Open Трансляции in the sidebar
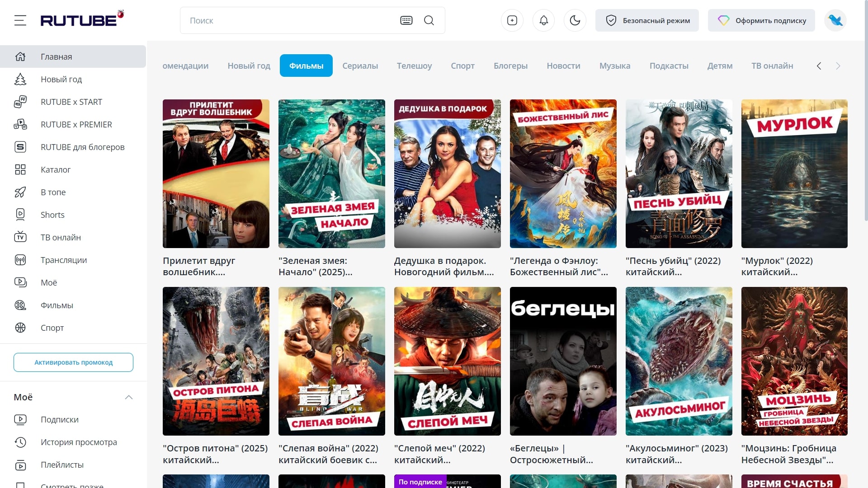This screenshot has height=488, width=868. pos(63,260)
